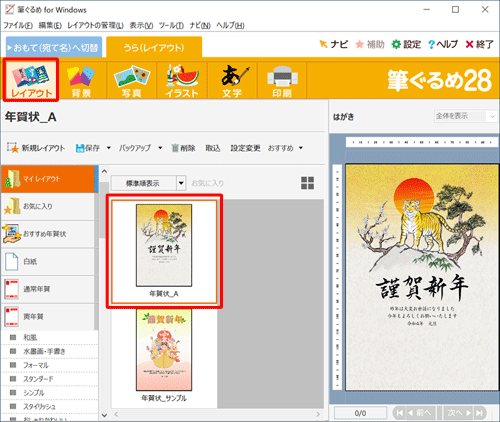Screen dimensions: 500x422
Task: Click お気に入り filter label
Action: 207,183
